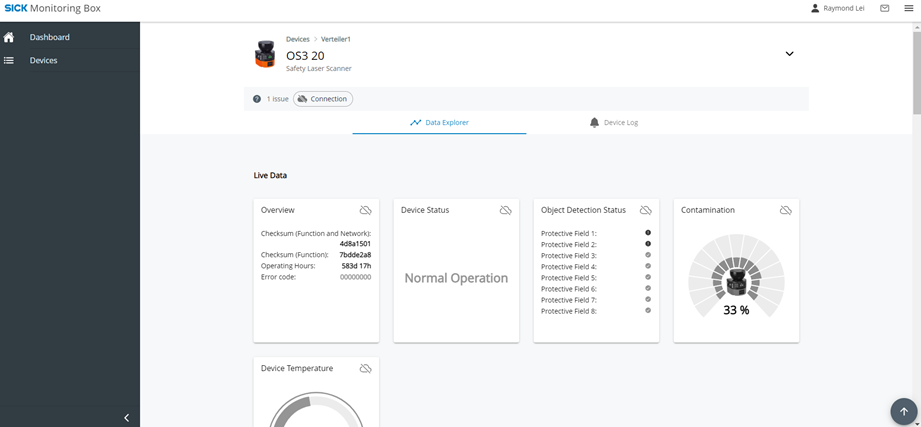The height and width of the screenshot is (427, 921).
Task: Click the Data Explorer chart icon
Action: tap(415, 123)
